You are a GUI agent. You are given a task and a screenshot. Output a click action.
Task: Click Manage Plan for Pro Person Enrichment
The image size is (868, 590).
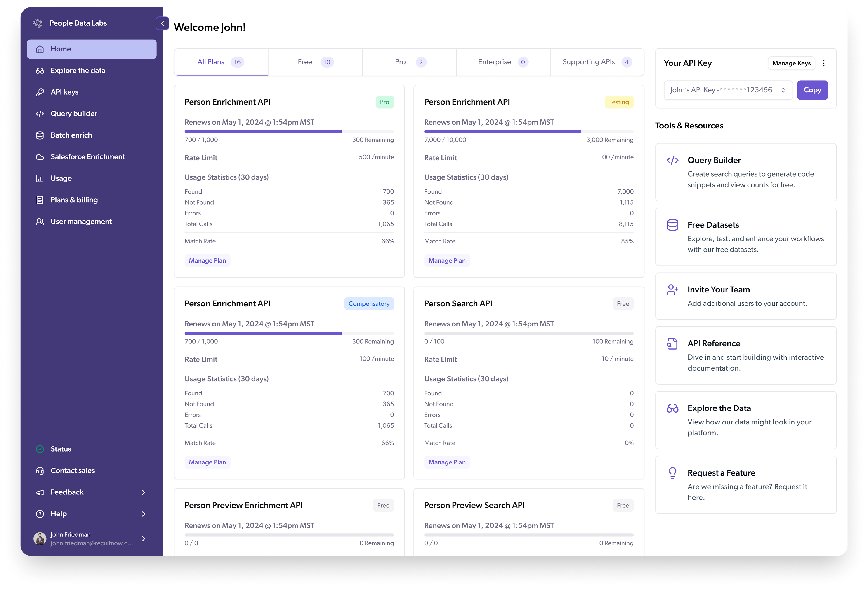(x=207, y=260)
